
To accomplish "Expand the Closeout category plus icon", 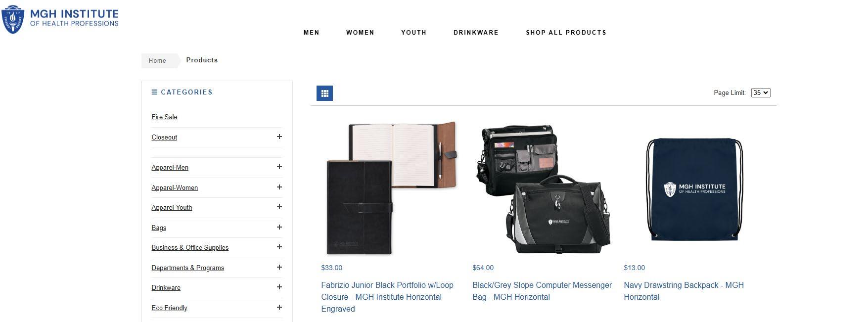I will pos(279,137).
